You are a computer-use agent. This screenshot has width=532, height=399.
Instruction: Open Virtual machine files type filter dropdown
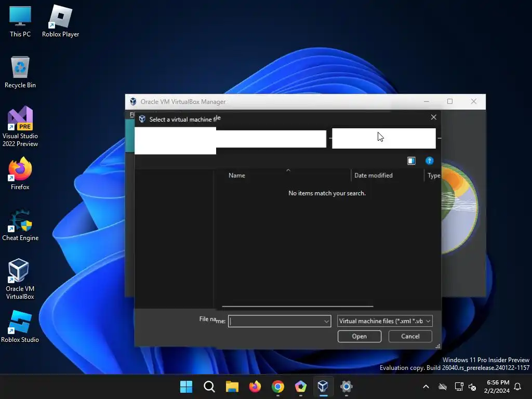tap(385, 321)
